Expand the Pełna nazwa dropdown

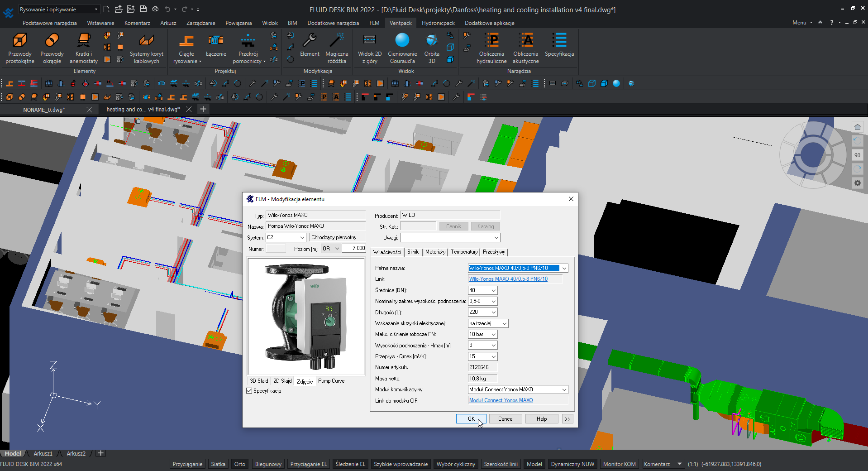(x=564, y=268)
